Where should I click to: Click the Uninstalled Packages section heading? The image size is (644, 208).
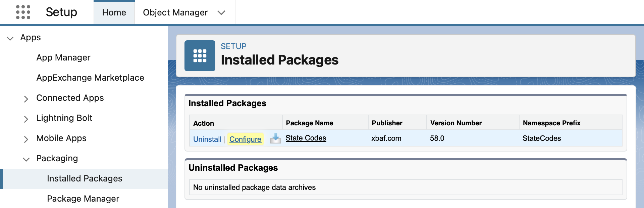click(233, 168)
